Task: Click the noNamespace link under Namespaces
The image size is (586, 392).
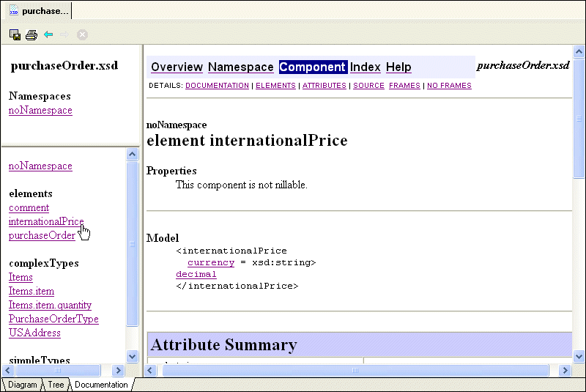Action: (x=40, y=111)
